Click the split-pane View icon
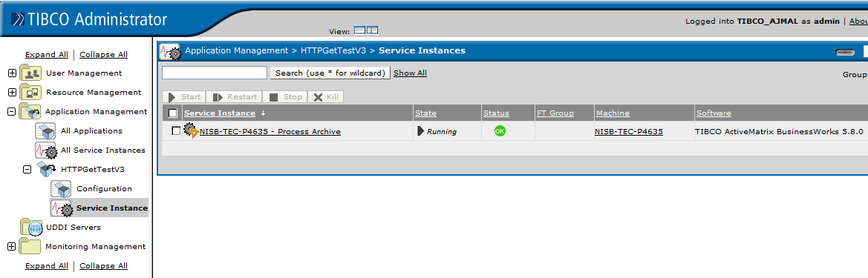The image size is (868, 278). (x=372, y=30)
